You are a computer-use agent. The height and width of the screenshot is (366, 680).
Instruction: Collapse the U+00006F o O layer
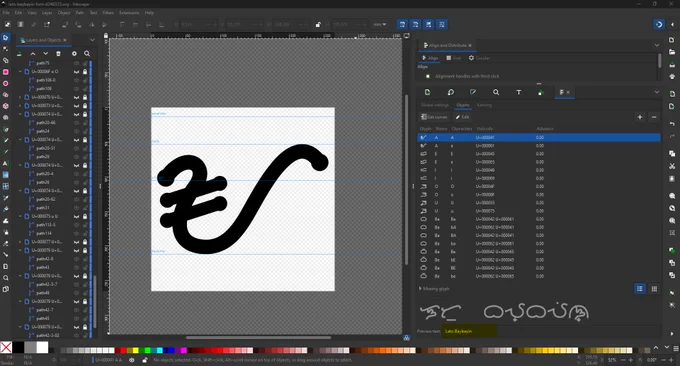pos(20,72)
